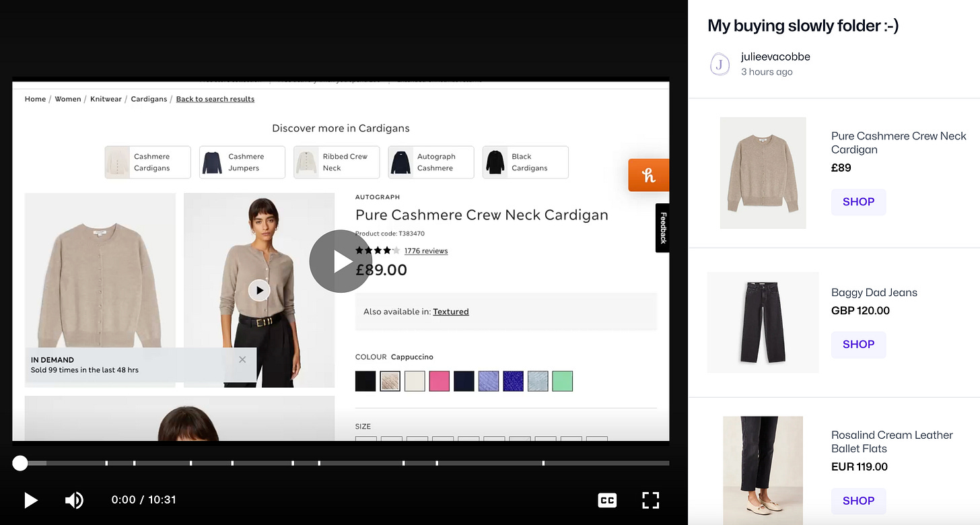The height and width of the screenshot is (525, 980).
Task: Open the ballet flats thumbnail
Action: (763, 470)
